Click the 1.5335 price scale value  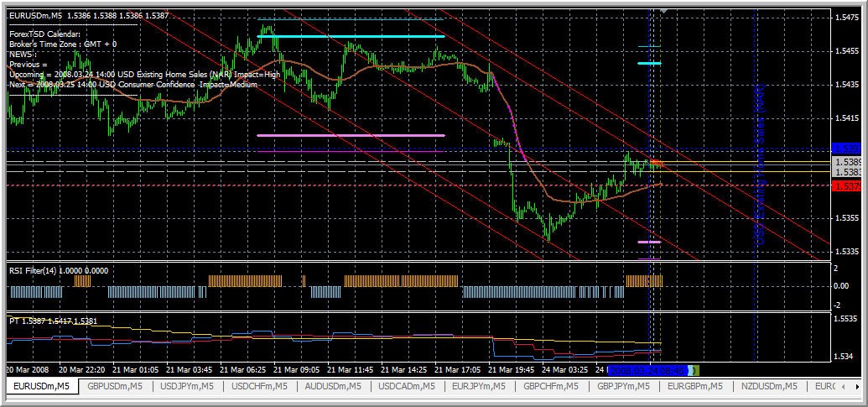(x=849, y=252)
